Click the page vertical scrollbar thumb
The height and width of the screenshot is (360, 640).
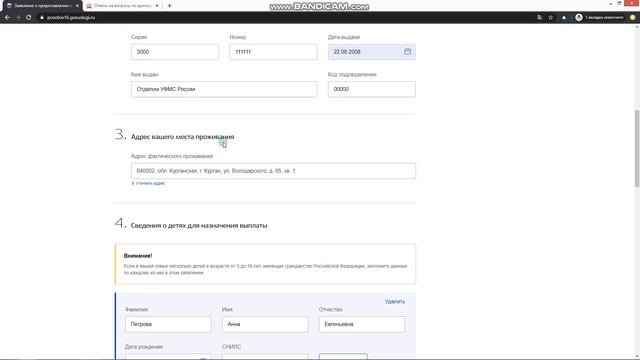(637, 149)
